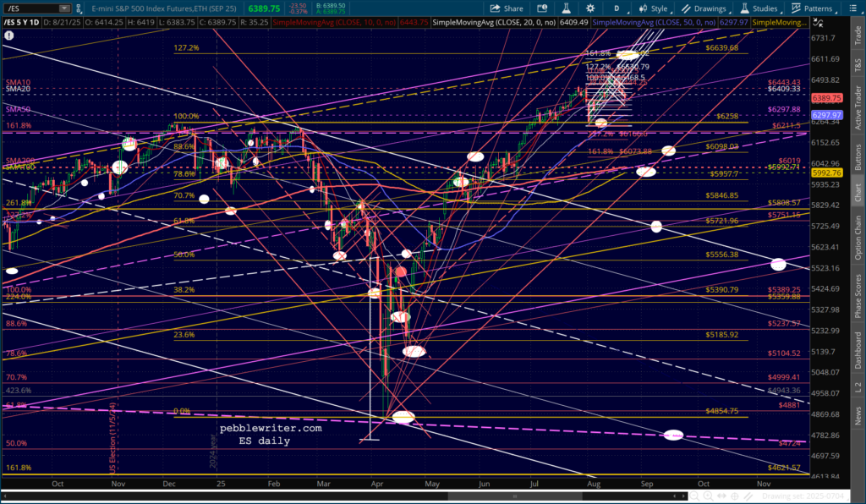The image size is (866, 504).
Task: Click the exclamation info icon on chart
Action: [x=8, y=36]
